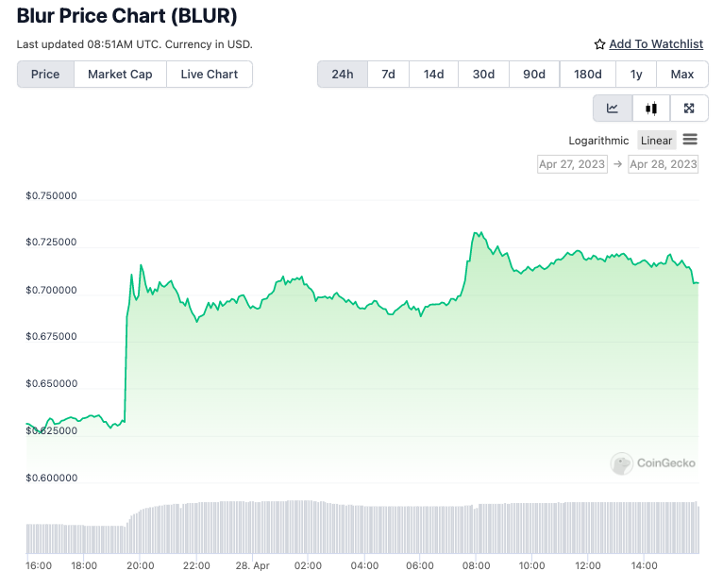Viewport: 723px width, 588px height.
Task: Select Linear scale option
Action: pos(656,141)
